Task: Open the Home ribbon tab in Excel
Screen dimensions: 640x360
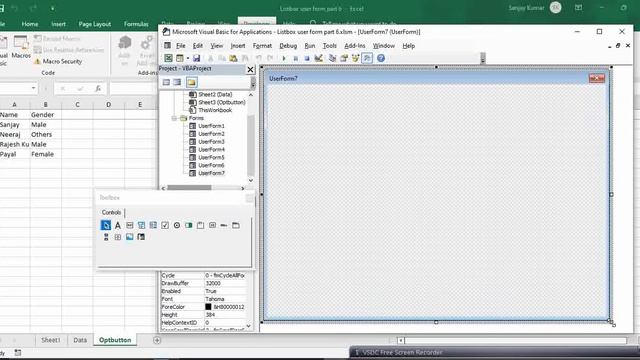Action: tap(30, 24)
